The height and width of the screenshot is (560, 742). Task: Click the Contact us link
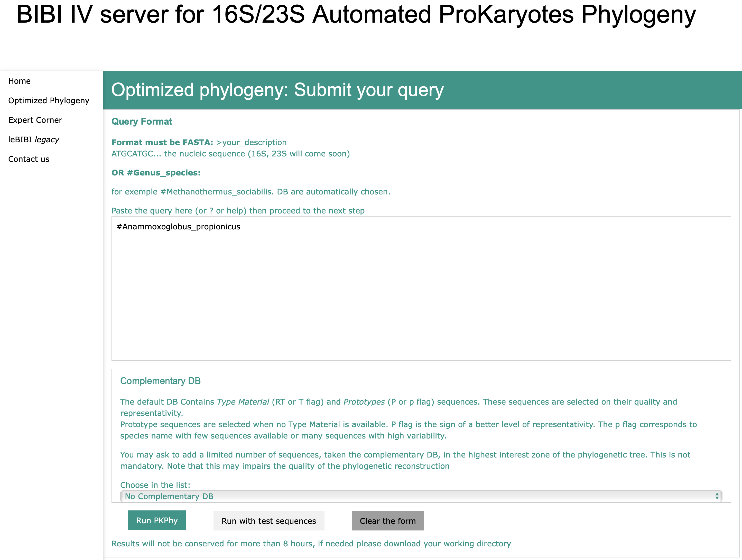pyautogui.click(x=28, y=158)
